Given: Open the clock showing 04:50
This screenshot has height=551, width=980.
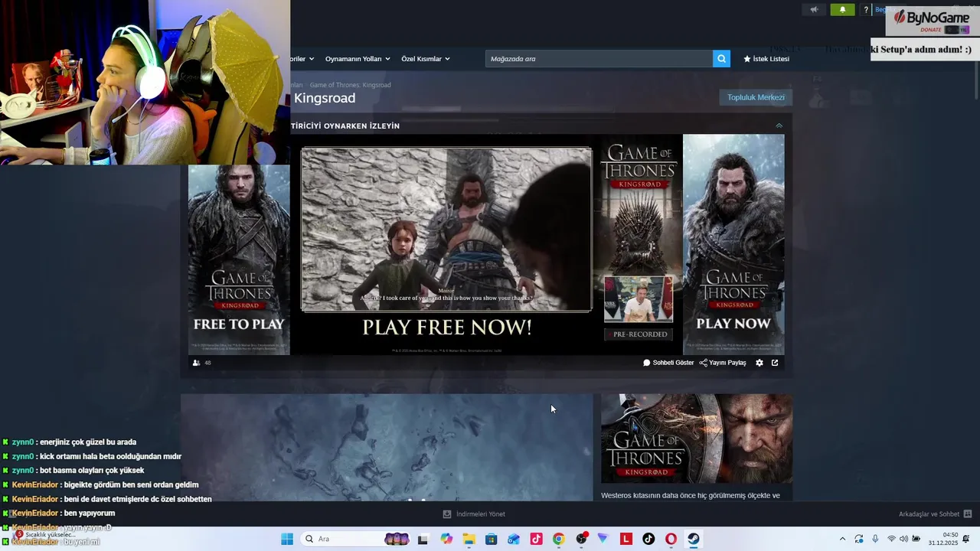Looking at the screenshot, I should point(943,539).
